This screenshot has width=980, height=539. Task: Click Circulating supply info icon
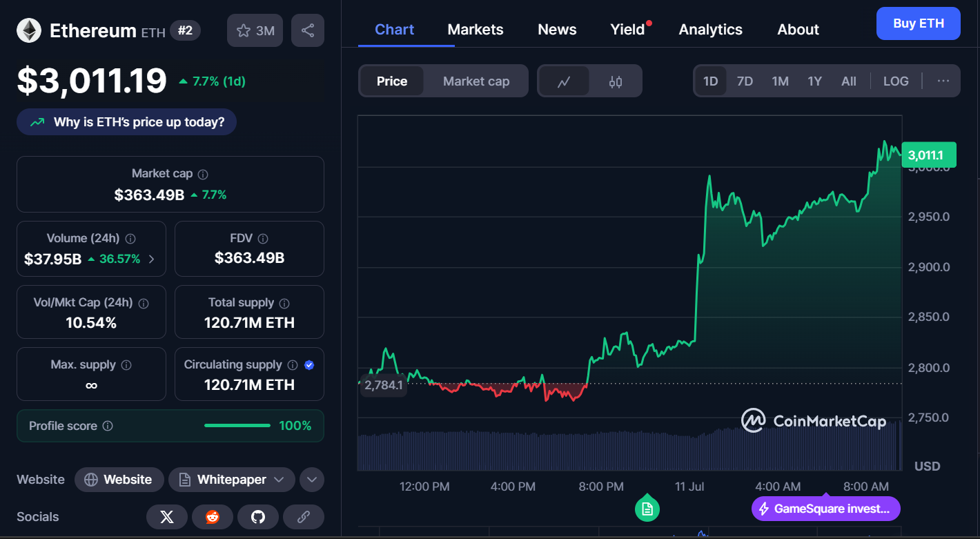click(293, 365)
